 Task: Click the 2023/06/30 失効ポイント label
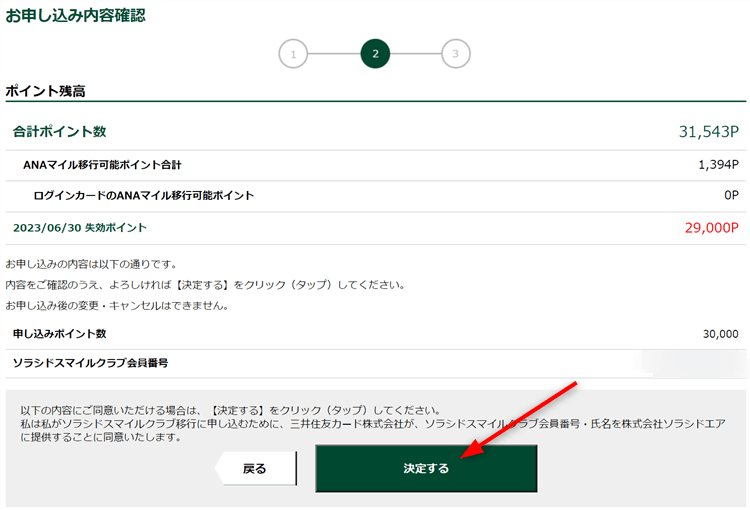click(80, 228)
